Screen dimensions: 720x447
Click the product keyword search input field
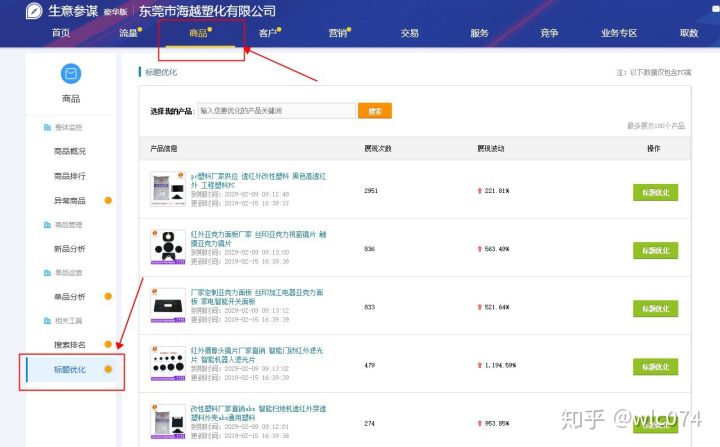click(276, 111)
